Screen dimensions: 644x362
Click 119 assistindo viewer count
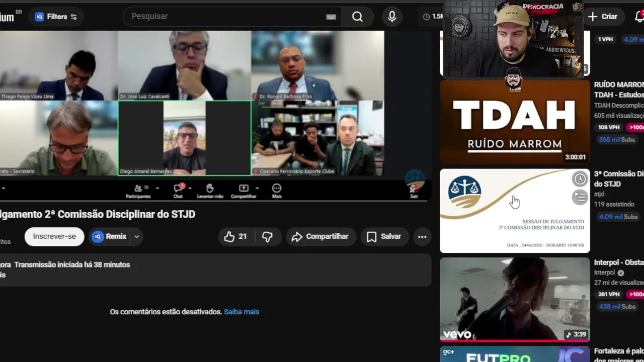pyautogui.click(x=615, y=205)
